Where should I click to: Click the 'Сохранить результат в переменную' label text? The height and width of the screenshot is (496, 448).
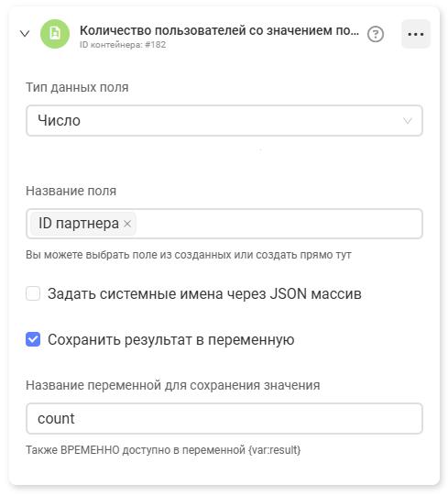171,340
